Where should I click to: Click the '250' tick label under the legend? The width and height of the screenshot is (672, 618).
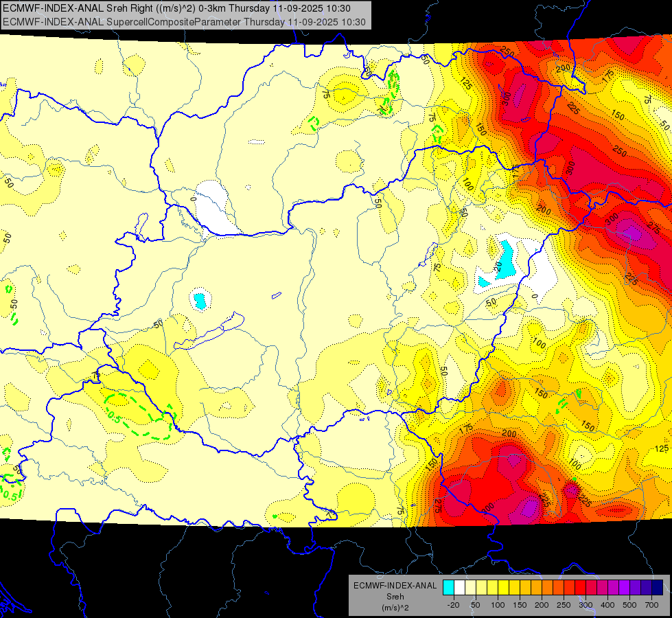pos(564,605)
